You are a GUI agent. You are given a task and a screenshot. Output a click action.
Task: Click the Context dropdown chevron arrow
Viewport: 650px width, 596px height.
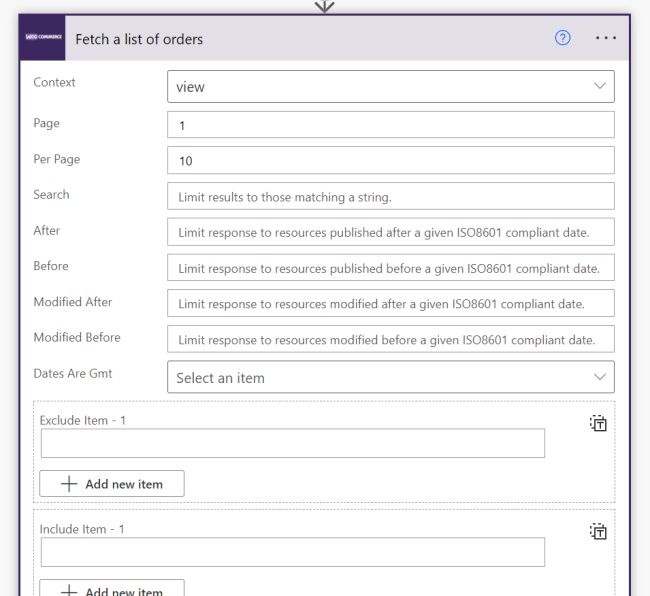(x=600, y=87)
